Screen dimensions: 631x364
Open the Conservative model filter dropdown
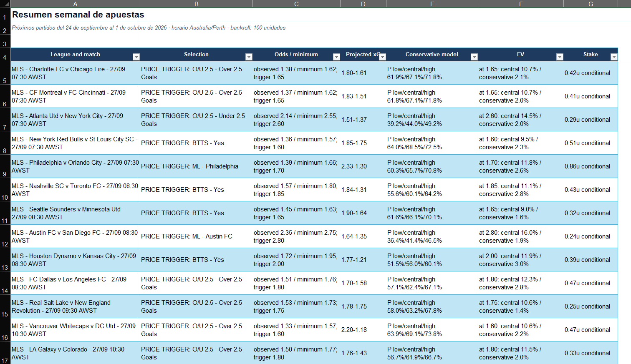tap(474, 57)
